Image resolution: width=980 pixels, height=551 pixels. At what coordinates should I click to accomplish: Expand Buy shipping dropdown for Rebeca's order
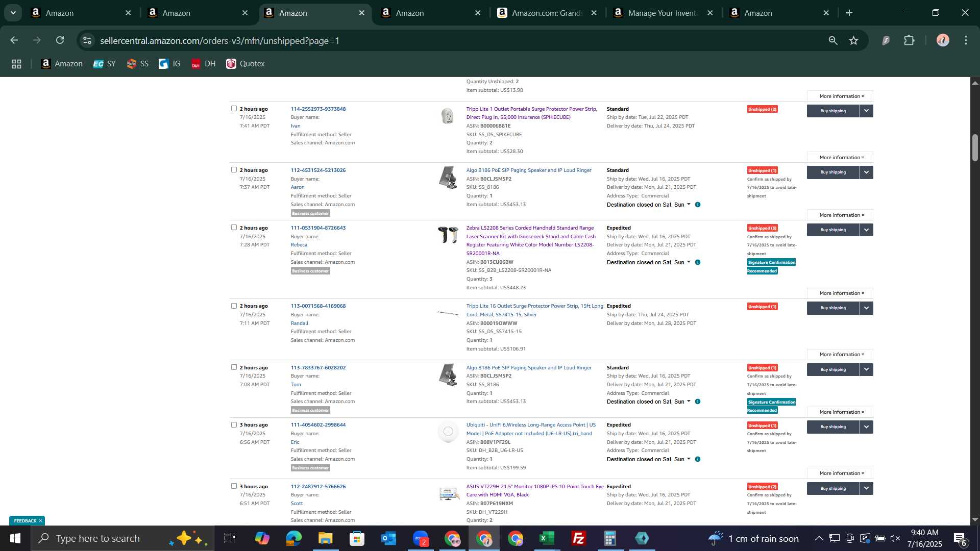[x=866, y=230]
